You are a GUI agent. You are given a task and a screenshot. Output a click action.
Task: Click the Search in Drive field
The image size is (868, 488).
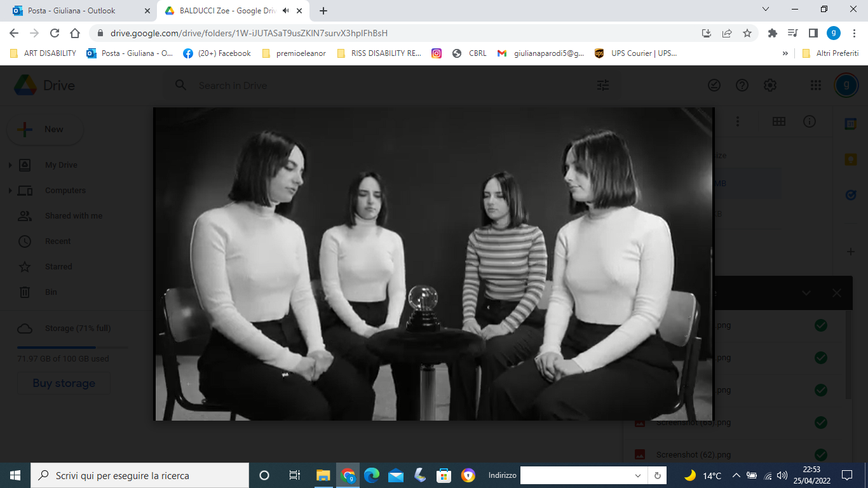point(381,85)
